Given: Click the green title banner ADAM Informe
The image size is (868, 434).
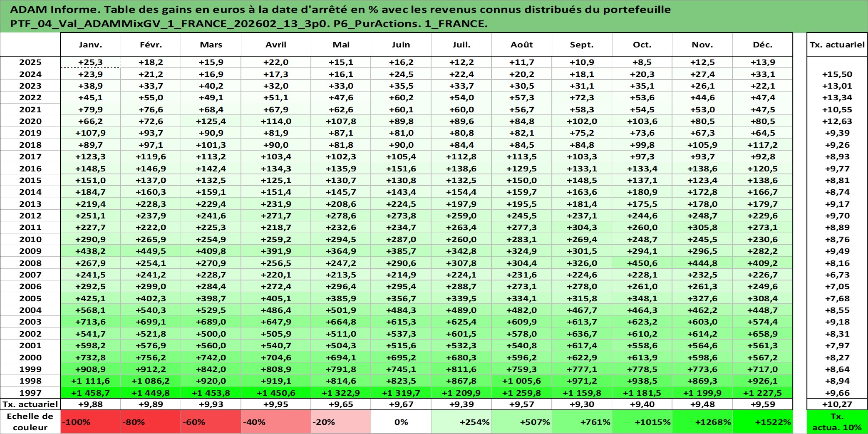Looking at the screenshot, I should [434, 16].
